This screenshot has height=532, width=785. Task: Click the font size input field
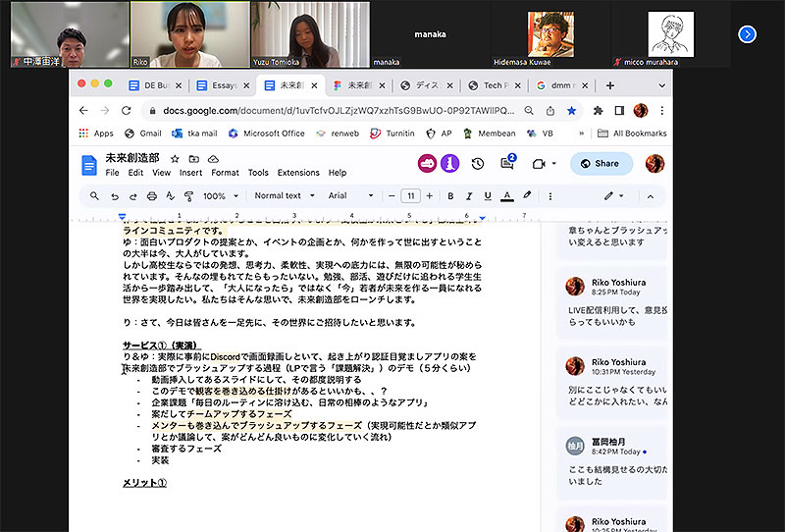pyautogui.click(x=411, y=196)
